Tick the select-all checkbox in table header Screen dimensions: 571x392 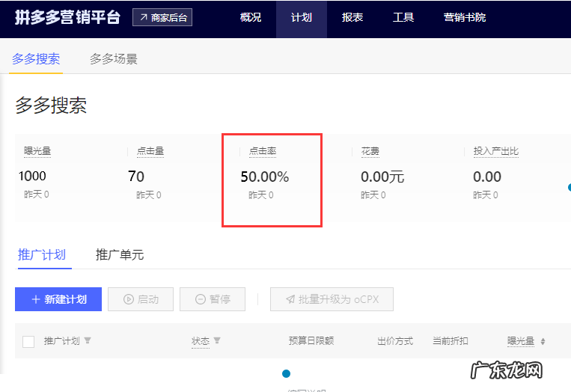click(28, 342)
